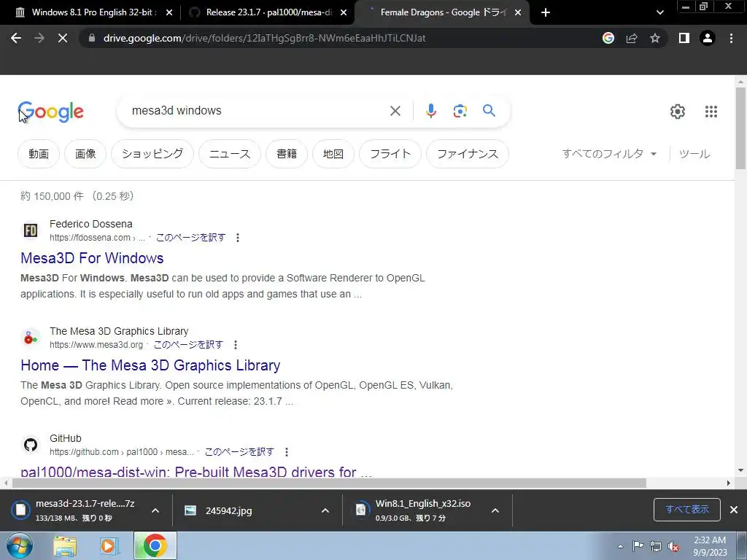Filter results by 動画
This screenshot has width=747, height=560.
coord(39,154)
